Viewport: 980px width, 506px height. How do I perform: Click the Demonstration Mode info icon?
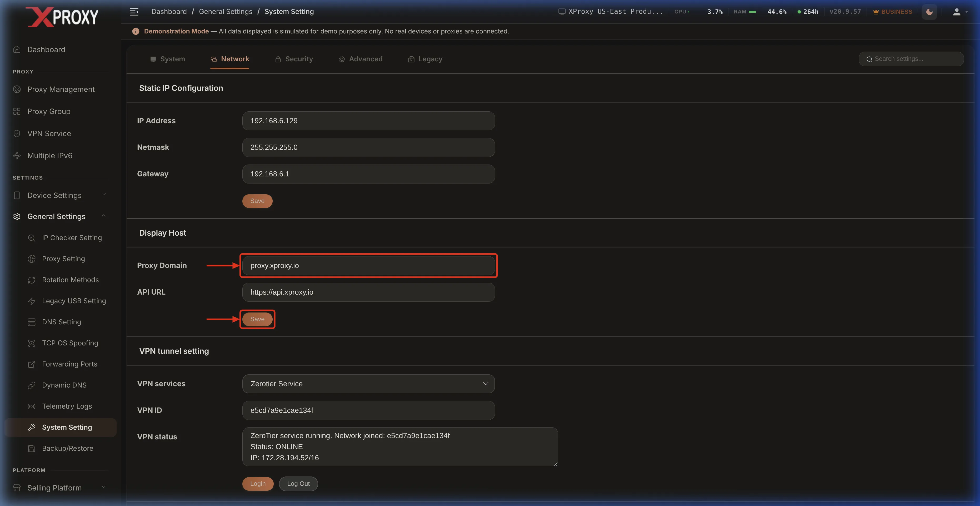click(x=136, y=31)
